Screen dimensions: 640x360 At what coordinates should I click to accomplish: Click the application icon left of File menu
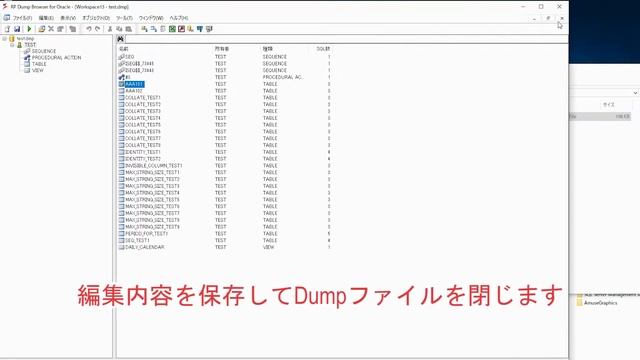7,18
